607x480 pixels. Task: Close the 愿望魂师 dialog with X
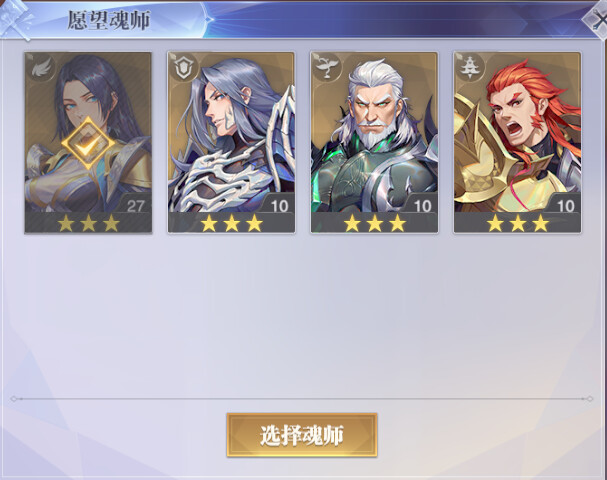coord(598,20)
